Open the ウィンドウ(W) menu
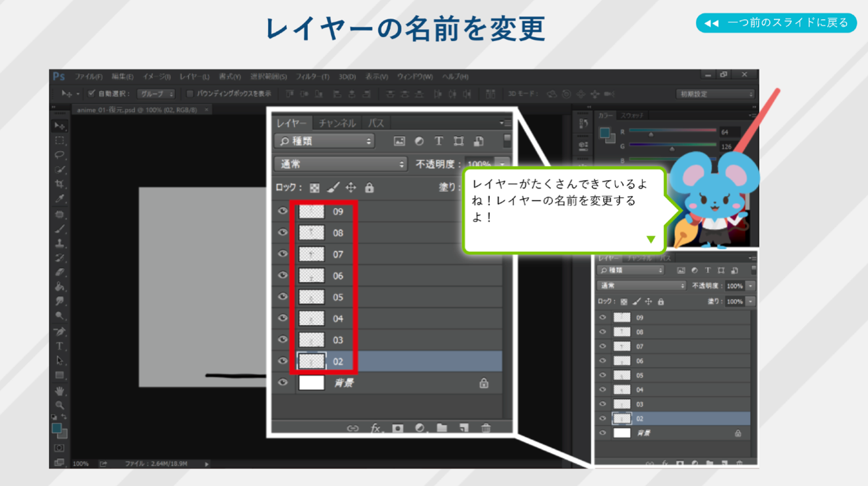 point(414,77)
